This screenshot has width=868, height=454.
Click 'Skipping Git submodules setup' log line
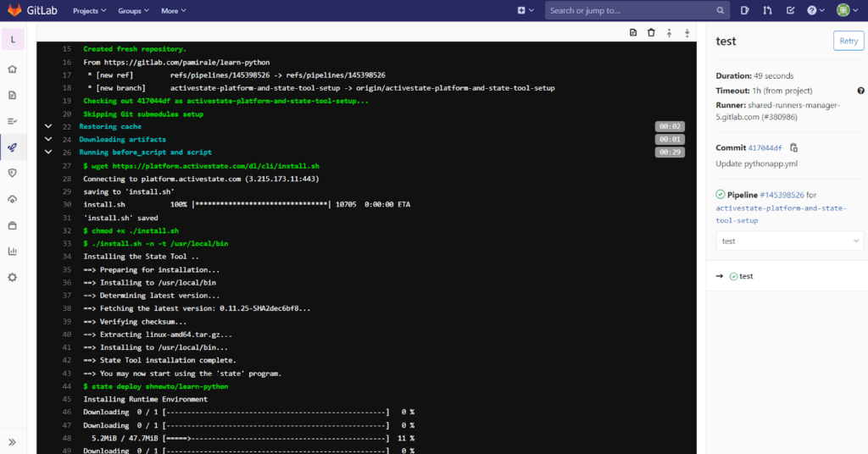[143, 113]
